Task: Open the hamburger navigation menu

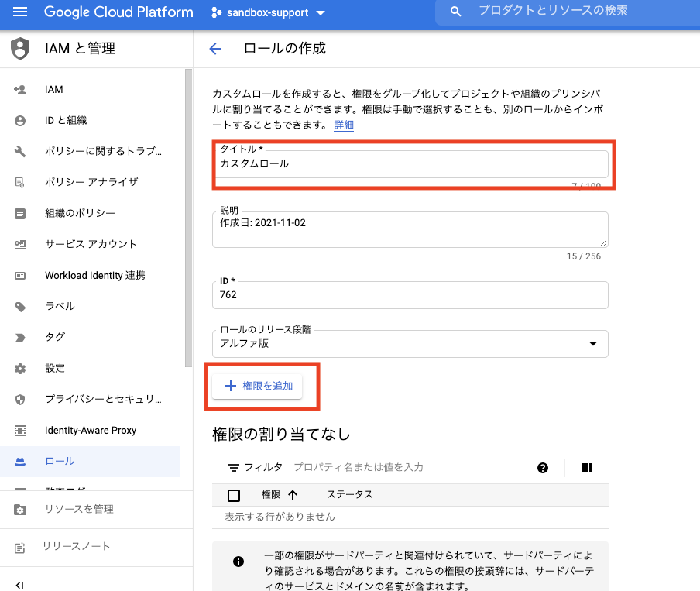Action: tap(20, 12)
